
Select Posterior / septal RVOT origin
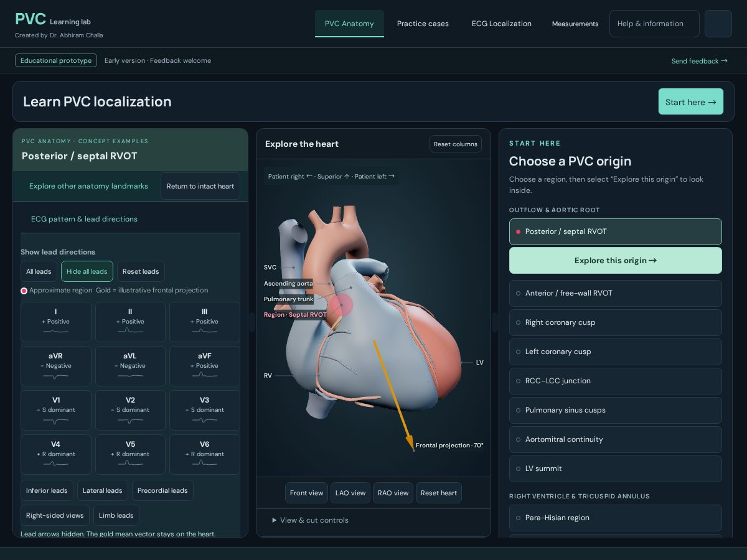point(616,231)
